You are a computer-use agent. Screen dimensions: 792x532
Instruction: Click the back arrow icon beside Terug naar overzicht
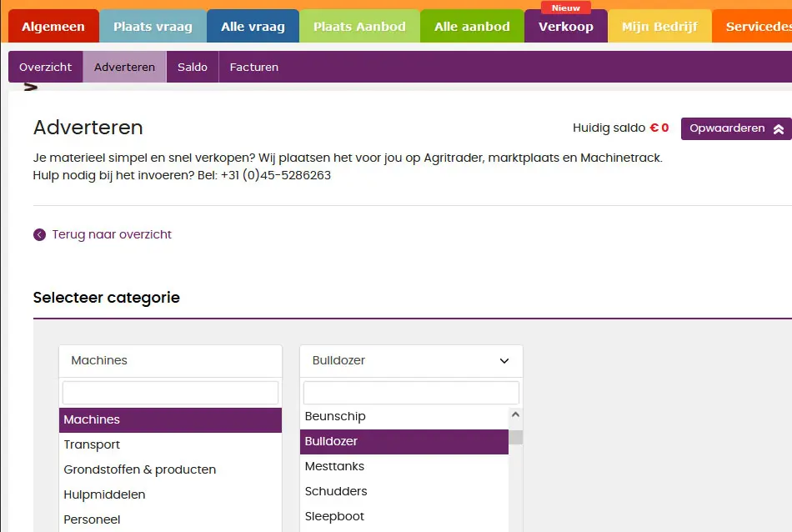click(x=39, y=235)
